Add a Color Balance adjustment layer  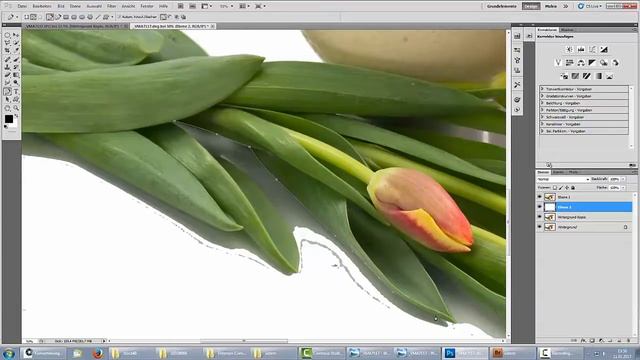pos(581,62)
